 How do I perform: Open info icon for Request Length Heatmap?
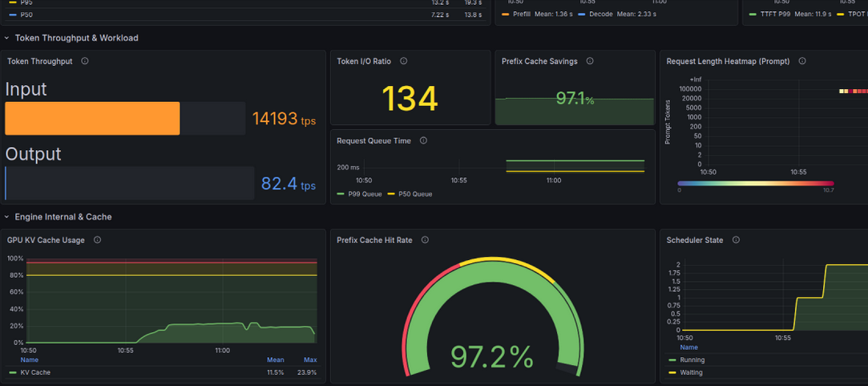click(802, 61)
